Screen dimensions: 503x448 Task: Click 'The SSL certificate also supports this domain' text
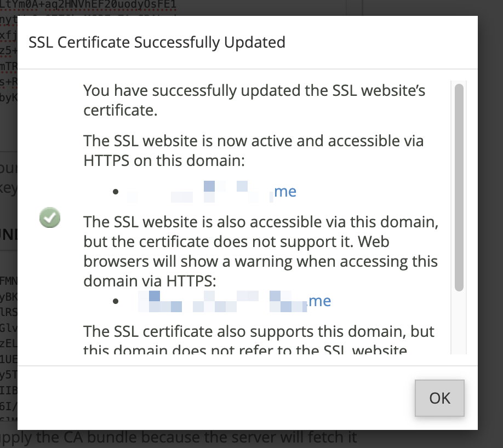(259, 331)
